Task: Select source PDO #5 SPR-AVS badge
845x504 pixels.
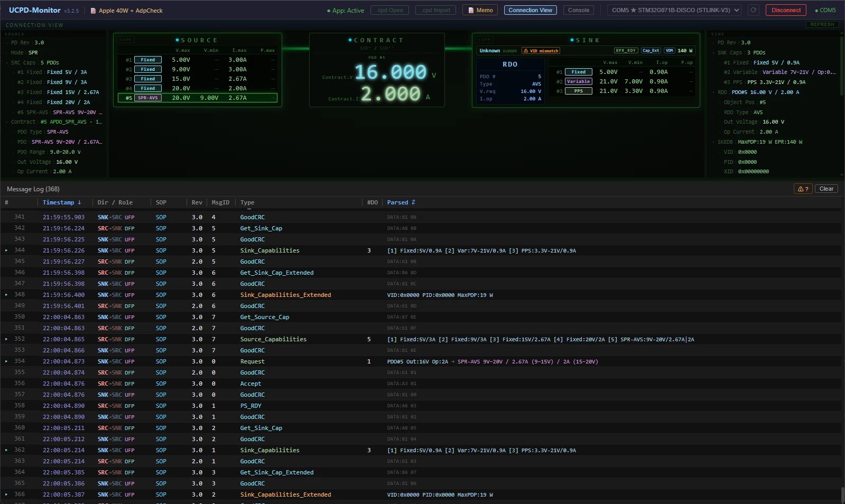Action: (x=148, y=98)
